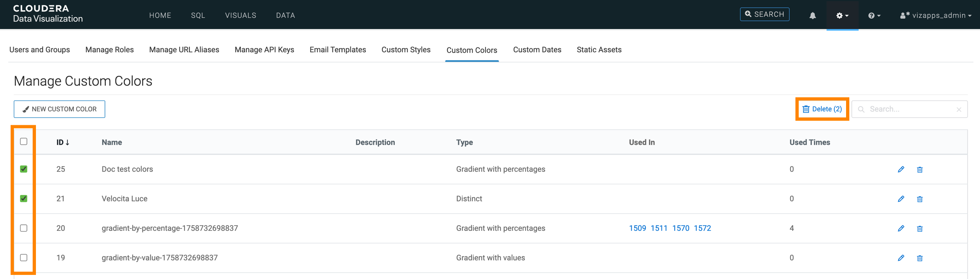
Task: Open visual link 1509
Action: [x=637, y=228]
